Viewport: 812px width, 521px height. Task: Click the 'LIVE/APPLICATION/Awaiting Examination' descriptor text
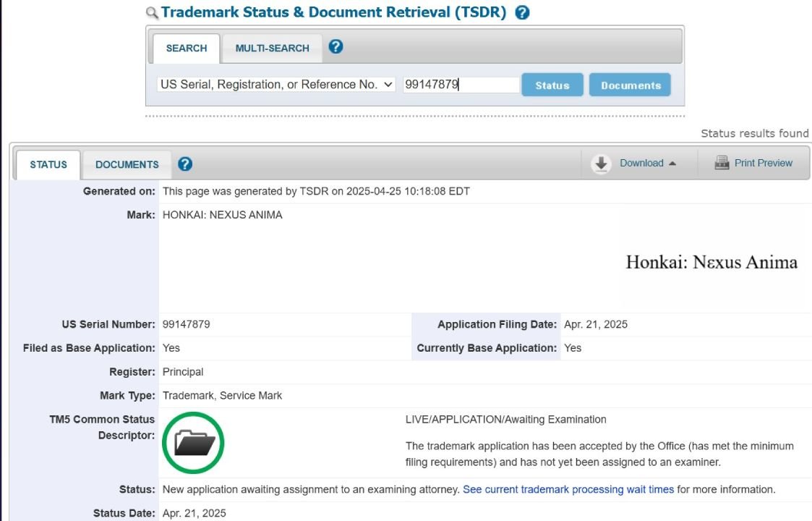(506, 420)
